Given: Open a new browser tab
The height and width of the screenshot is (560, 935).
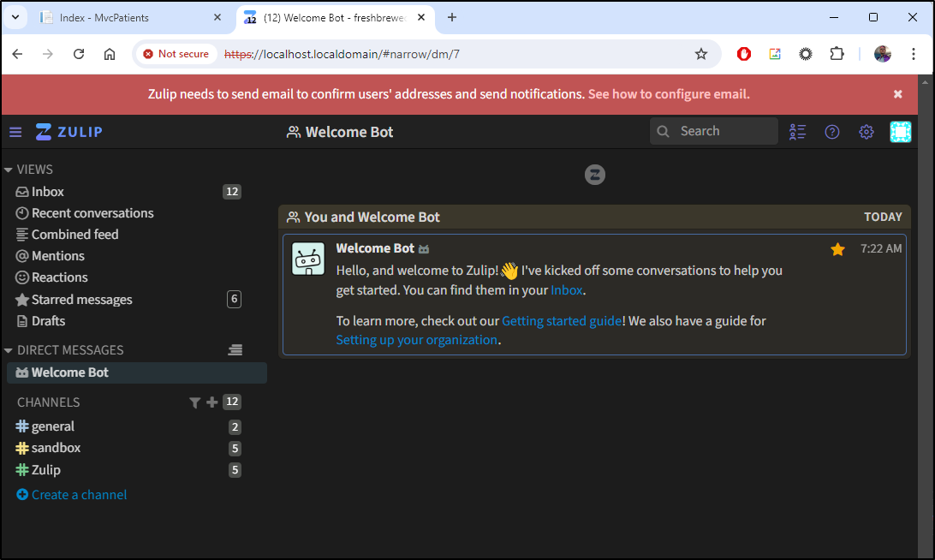Looking at the screenshot, I should tap(452, 18).
